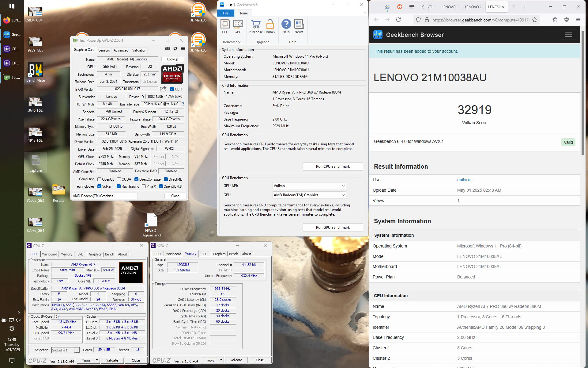Viewport: 588px width, 368px height.
Task: Expand Tools dropdown arrow in CPU-Z Memory window
Action: coord(221,360)
